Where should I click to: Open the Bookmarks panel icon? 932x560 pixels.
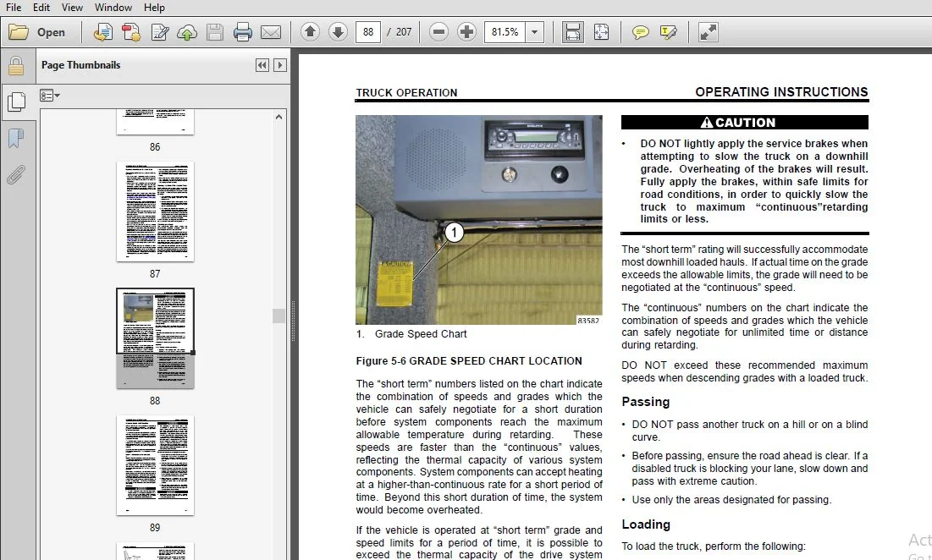tap(16, 139)
